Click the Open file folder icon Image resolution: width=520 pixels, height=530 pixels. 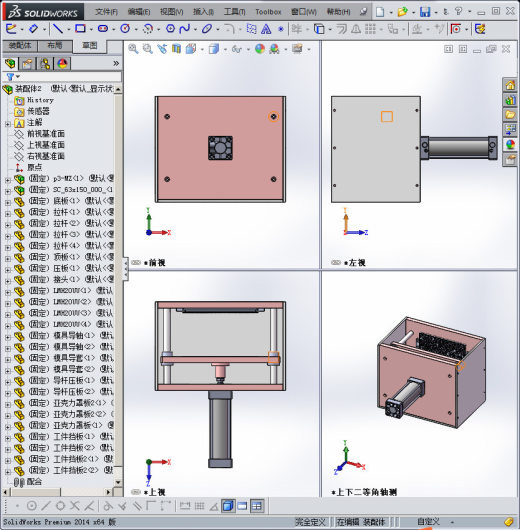[402, 12]
